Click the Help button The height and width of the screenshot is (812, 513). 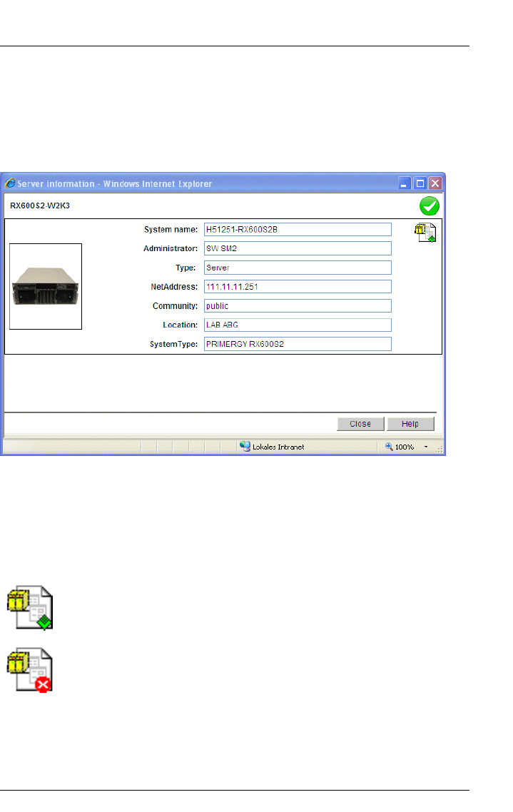click(x=410, y=424)
